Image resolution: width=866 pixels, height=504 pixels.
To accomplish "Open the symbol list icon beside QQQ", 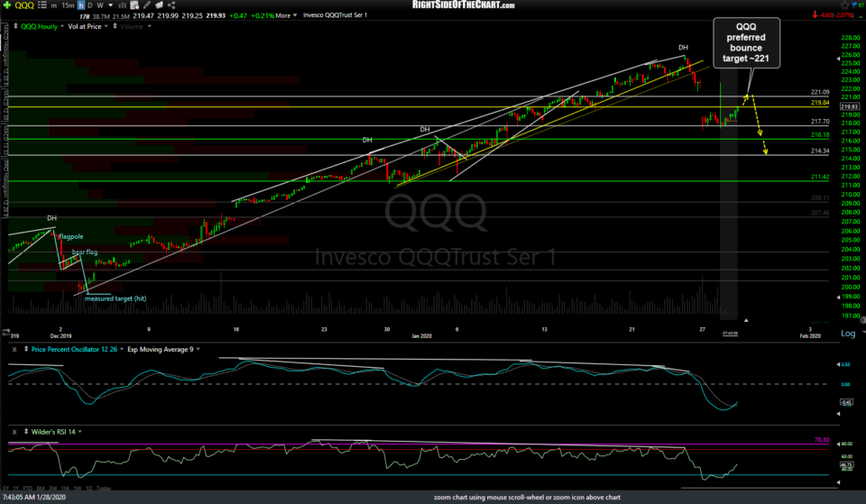I will click(42, 5).
